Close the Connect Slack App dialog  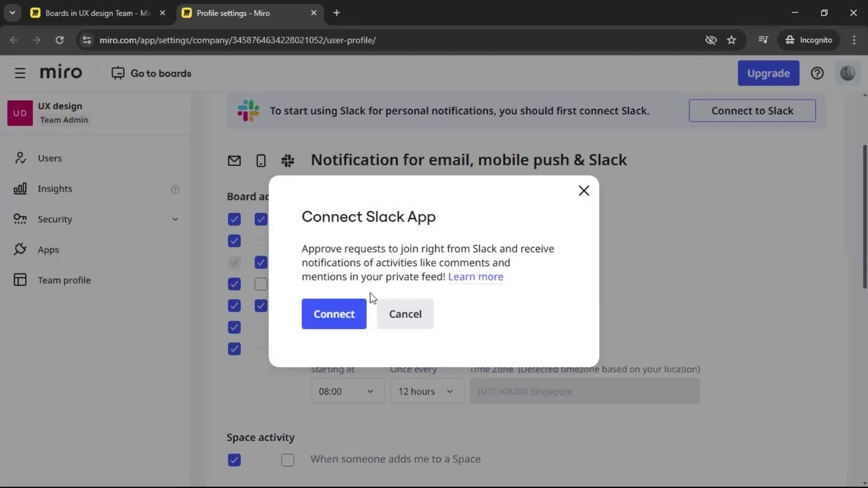584,191
